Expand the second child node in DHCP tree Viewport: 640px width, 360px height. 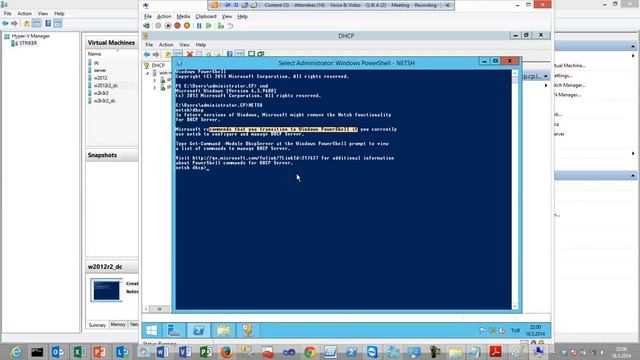coord(155,87)
